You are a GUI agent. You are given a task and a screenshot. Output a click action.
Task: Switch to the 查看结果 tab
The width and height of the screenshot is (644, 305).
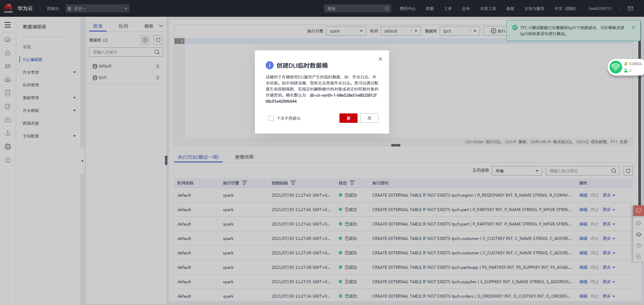pyautogui.click(x=244, y=157)
